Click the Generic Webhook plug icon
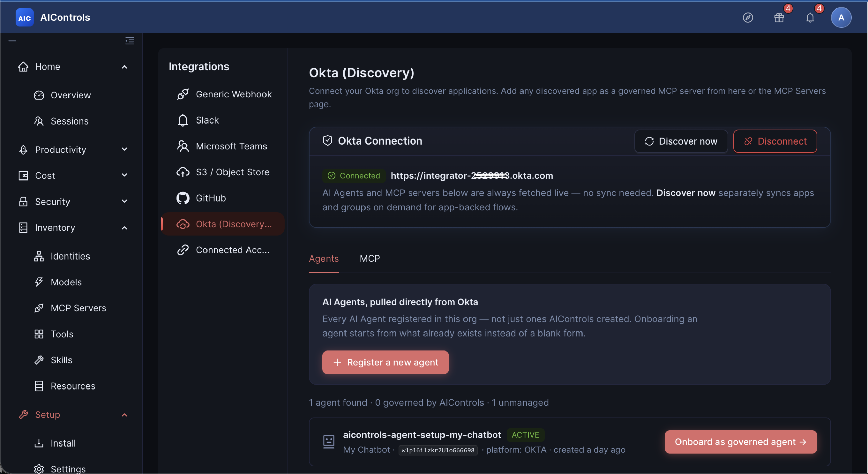This screenshot has height=474, width=868. [x=183, y=94]
